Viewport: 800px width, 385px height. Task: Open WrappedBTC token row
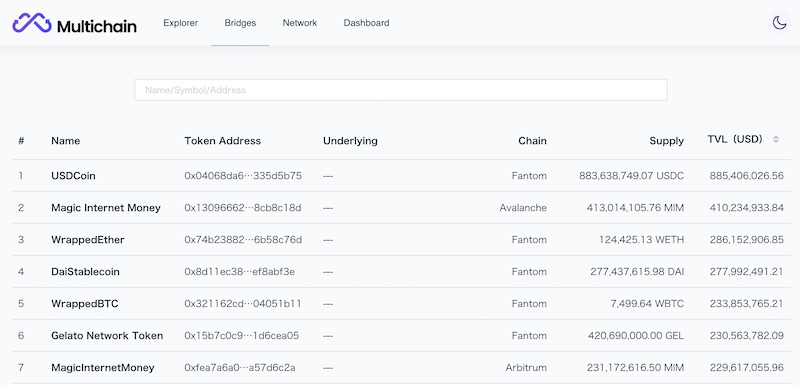[x=401, y=304]
